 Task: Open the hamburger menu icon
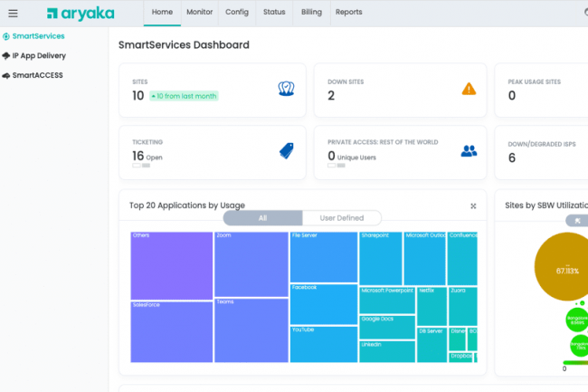point(14,14)
